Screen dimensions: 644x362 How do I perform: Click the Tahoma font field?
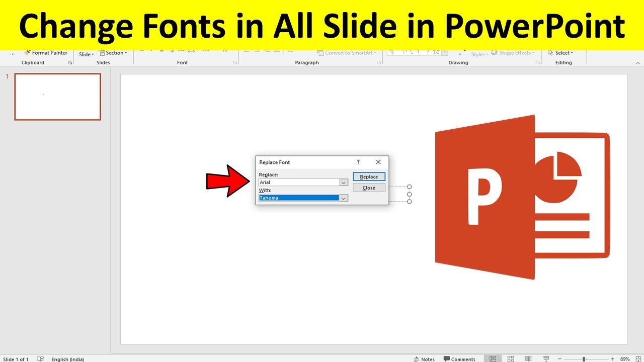tap(299, 198)
